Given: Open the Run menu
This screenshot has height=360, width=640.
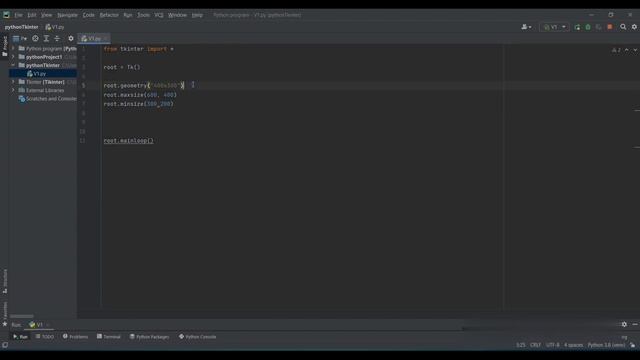Looking at the screenshot, I should pyautogui.click(x=128, y=15).
